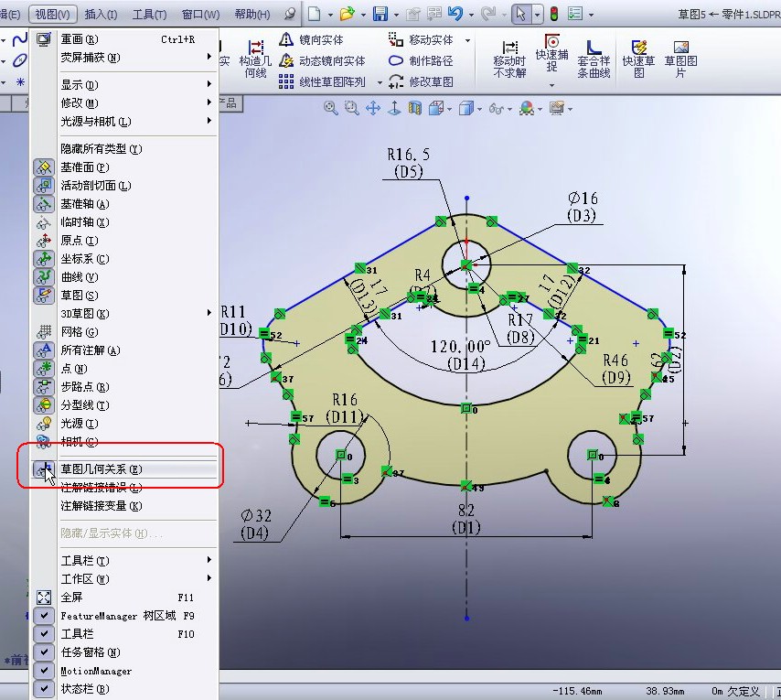Select the 82 (D1) dimension text
The image size is (781, 700).
(466, 519)
